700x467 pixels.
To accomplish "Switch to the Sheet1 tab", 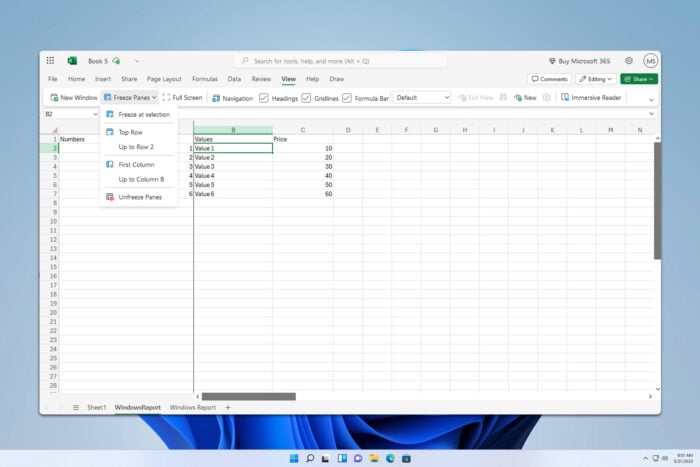I will click(x=96, y=407).
